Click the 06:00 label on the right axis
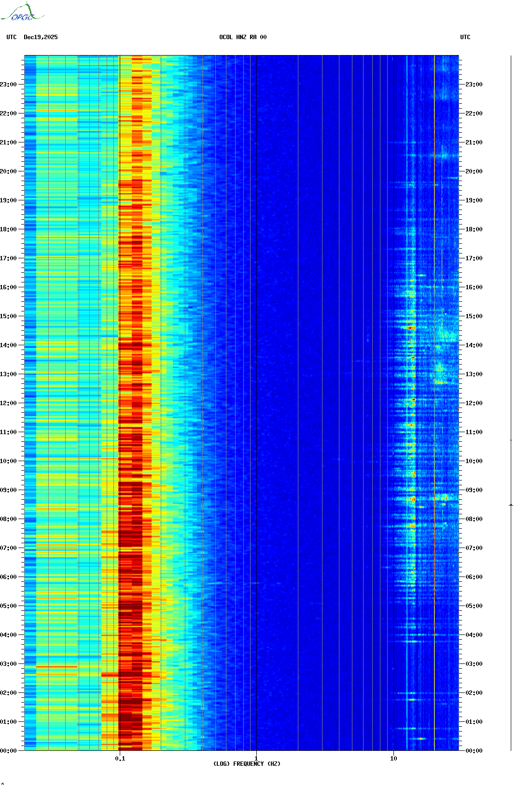This screenshot has height=789, width=532. (474, 577)
